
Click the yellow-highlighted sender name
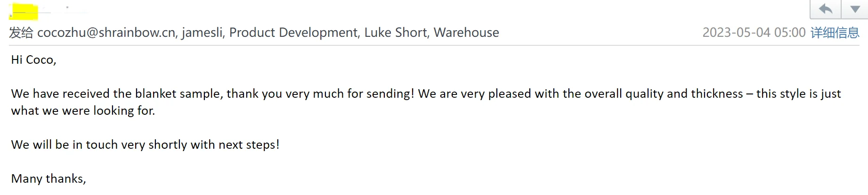(x=24, y=11)
